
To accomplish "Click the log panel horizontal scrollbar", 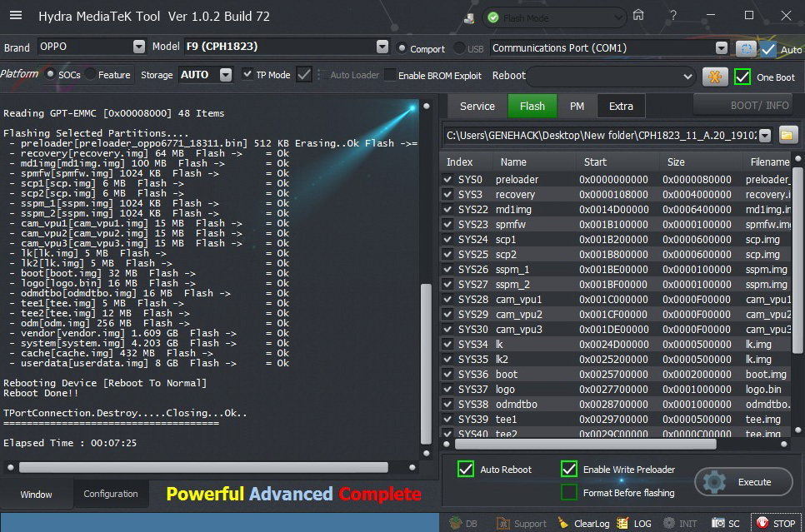I will [203, 467].
